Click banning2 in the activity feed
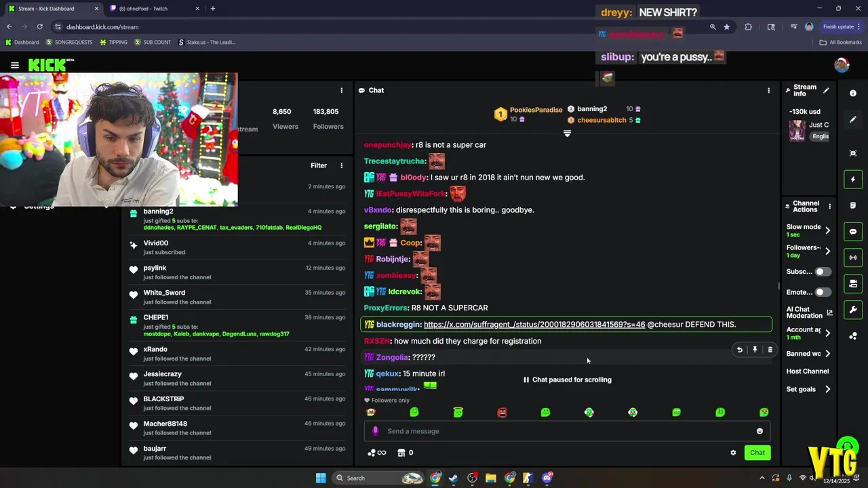Screen dimensions: 868x488 158,211
